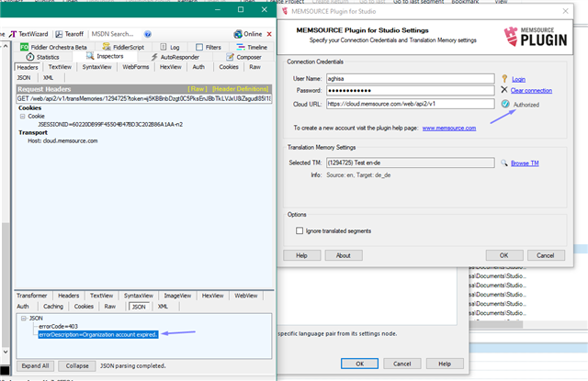Screen dimensions: 588x381
Task: Click the magnifier icon beside Browse TM
Action: pos(503,162)
